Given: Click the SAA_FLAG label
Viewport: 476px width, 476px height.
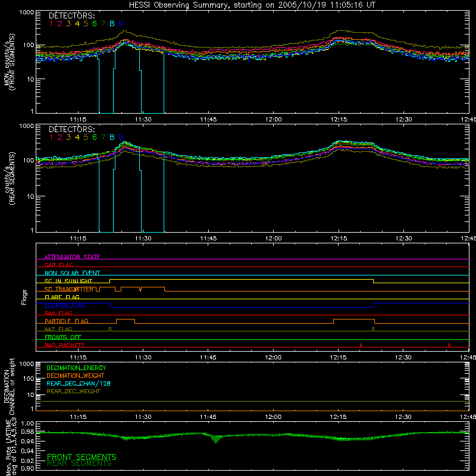Looking at the screenshot, I should point(58,313).
